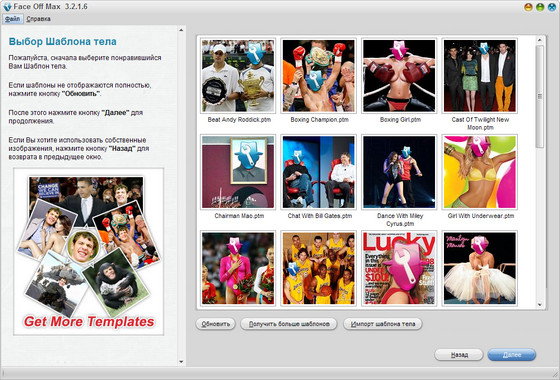Click the Face Off Max app icon in title bar
The width and height of the screenshot is (560, 380).
point(7,7)
